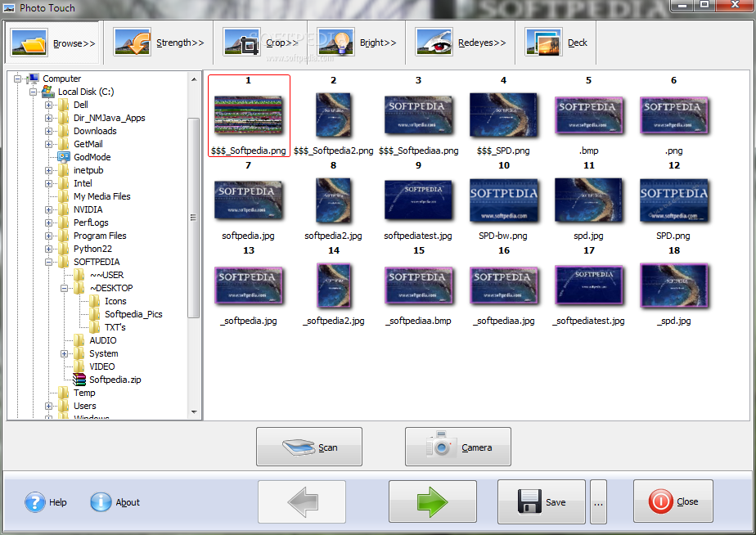Expand the GetMail folder node
756x535 pixels.
(49, 144)
